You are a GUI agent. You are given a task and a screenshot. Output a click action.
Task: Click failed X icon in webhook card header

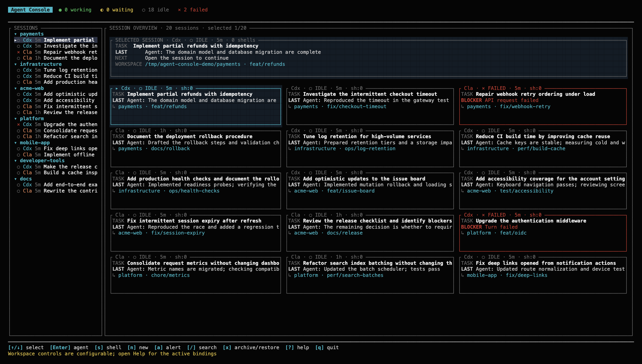[483, 88]
